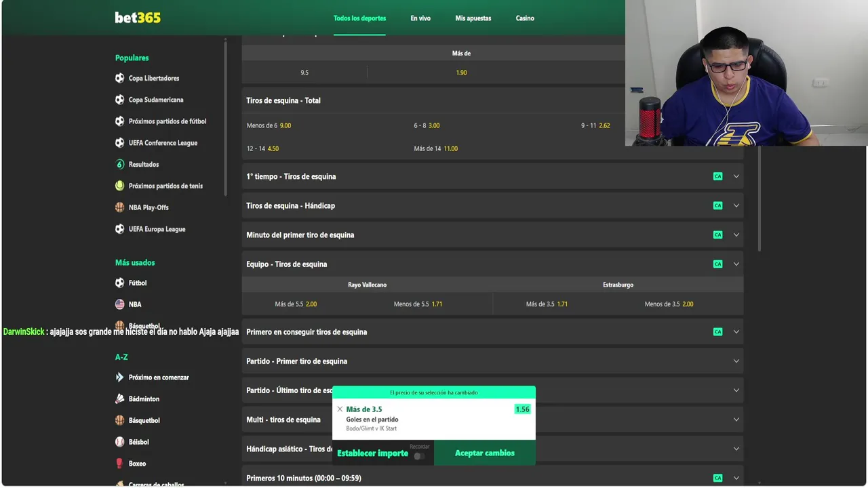Viewport: 868px width, 488px height.
Task: Click CA badge on Primero en conseguir tiros de esquina
Action: pyautogui.click(x=717, y=332)
